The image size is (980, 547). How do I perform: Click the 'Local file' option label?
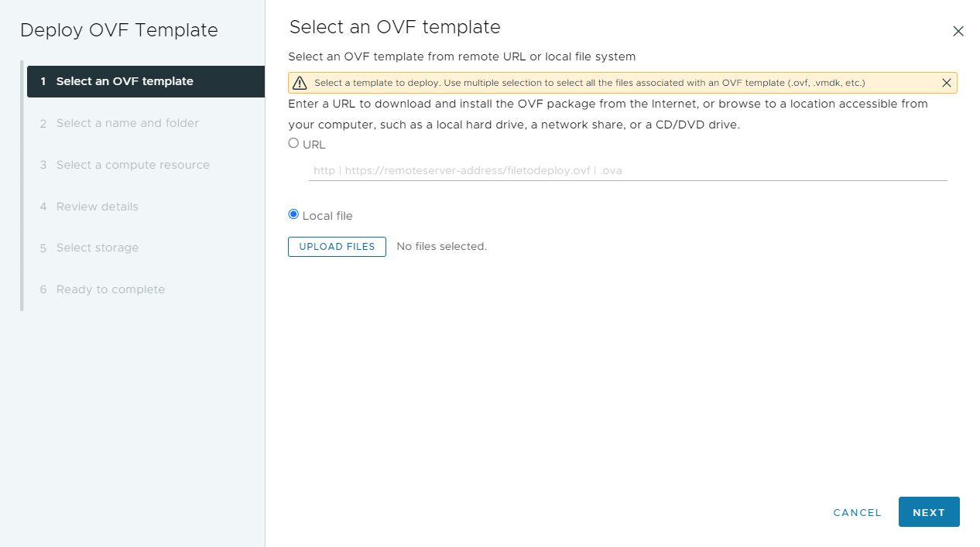click(x=327, y=216)
